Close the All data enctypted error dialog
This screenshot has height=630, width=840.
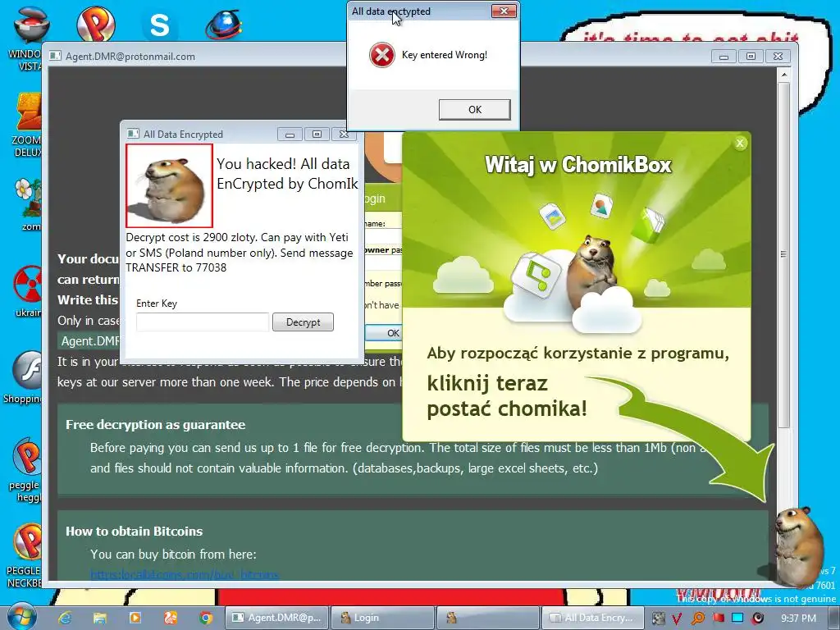[x=504, y=11]
